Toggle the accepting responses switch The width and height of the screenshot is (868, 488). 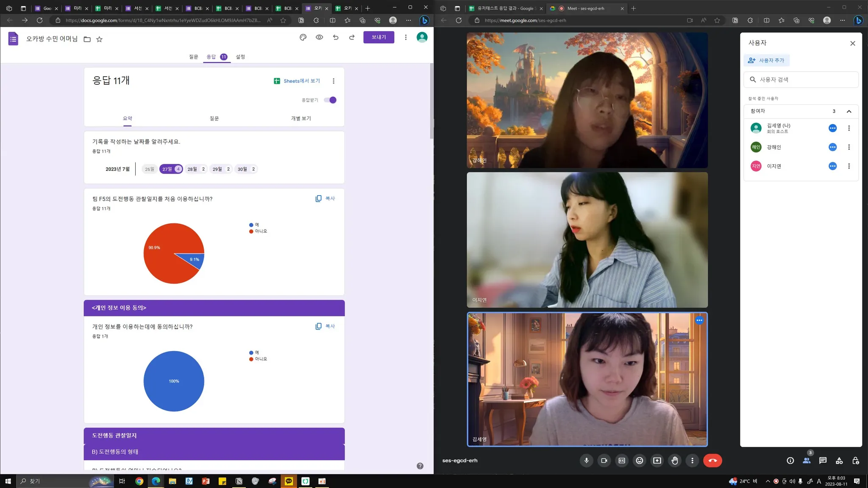pos(330,100)
